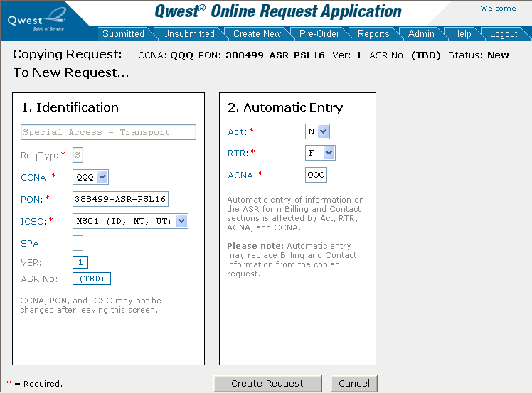Viewport: 532px width, 393px height.
Task: Click the PON input field
Action: click(120, 199)
